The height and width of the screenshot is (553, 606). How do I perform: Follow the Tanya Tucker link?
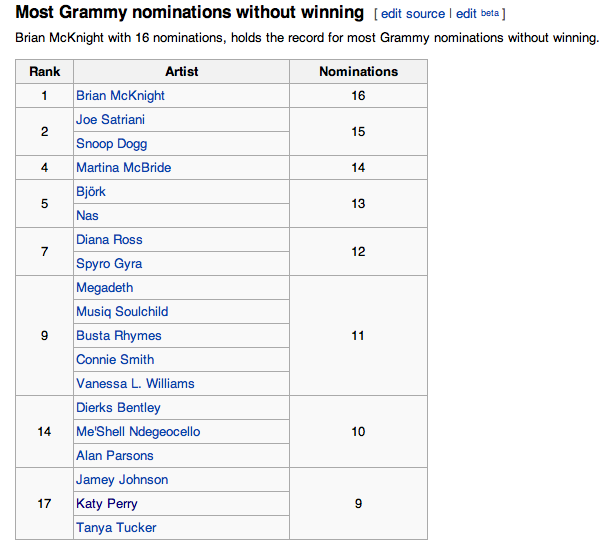(116, 527)
